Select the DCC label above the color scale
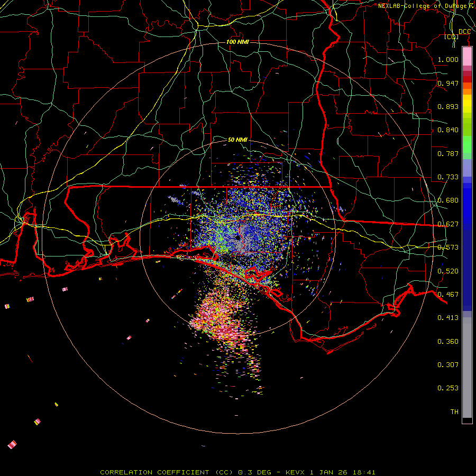Screen dimensions: 476x476 point(464,32)
